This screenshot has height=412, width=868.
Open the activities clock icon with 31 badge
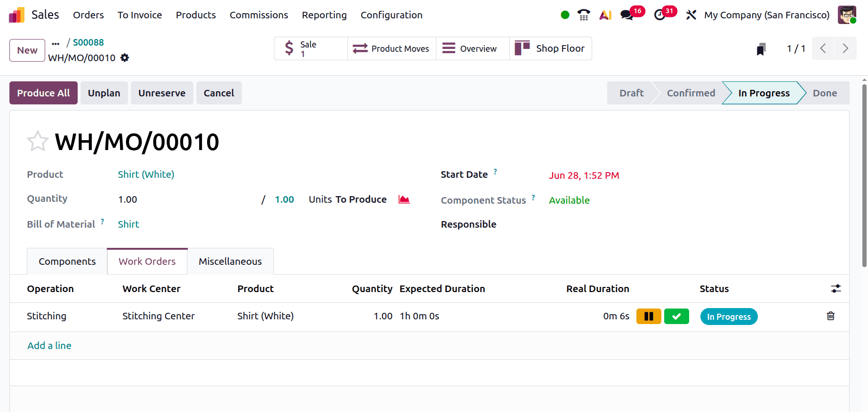(x=660, y=15)
